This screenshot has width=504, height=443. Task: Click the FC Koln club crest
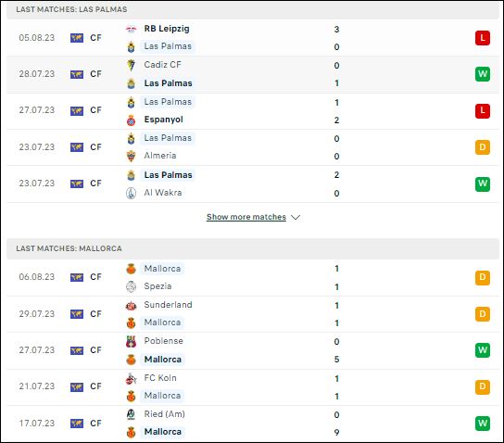pyautogui.click(x=132, y=379)
